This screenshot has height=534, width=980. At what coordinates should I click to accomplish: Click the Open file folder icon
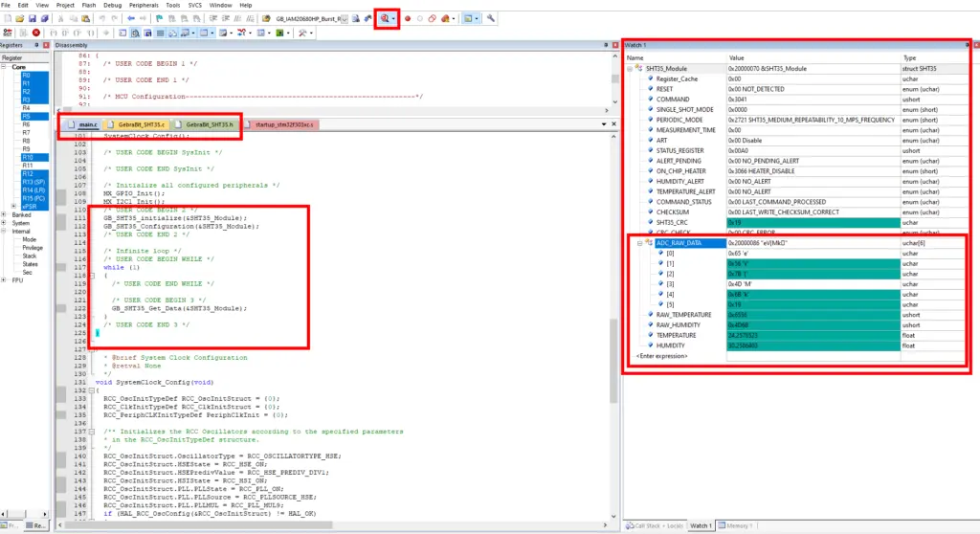click(x=20, y=19)
